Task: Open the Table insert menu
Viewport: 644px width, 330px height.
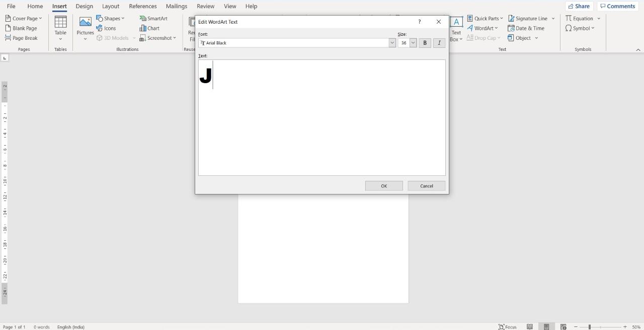Action: 60,28
